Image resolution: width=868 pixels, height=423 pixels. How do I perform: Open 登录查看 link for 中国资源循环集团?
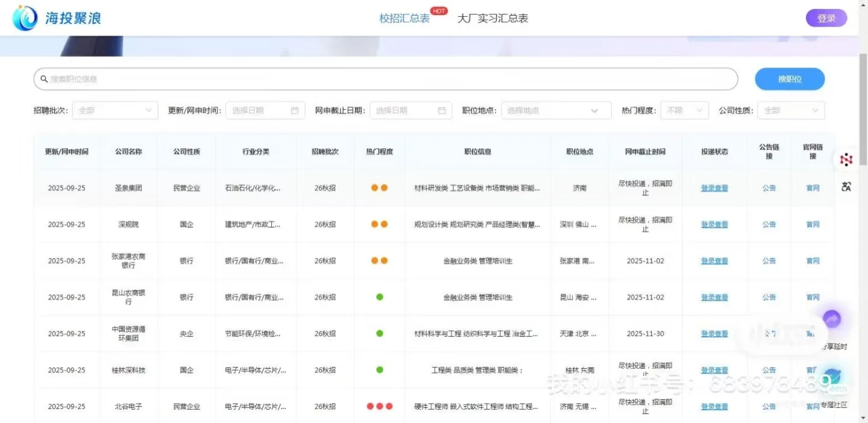(x=714, y=334)
